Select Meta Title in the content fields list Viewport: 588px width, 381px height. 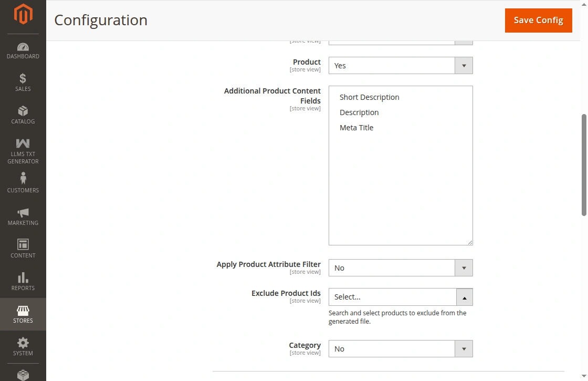pyautogui.click(x=356, y=128)
